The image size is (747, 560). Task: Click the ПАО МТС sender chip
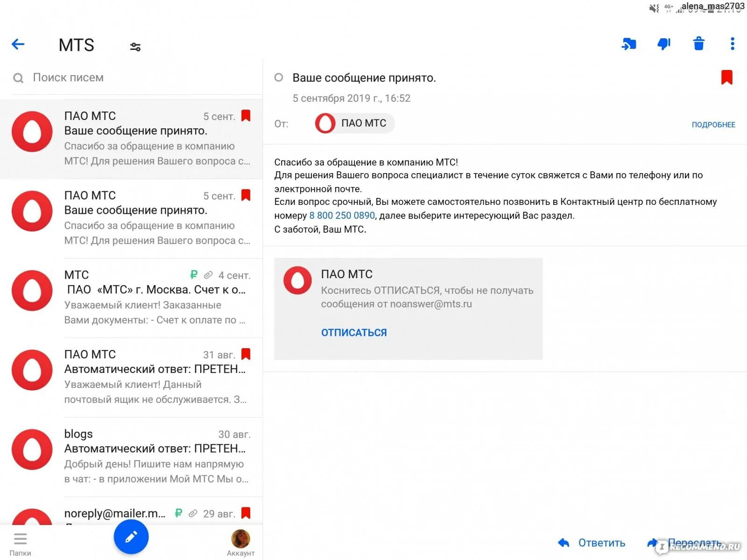point(354,123)
